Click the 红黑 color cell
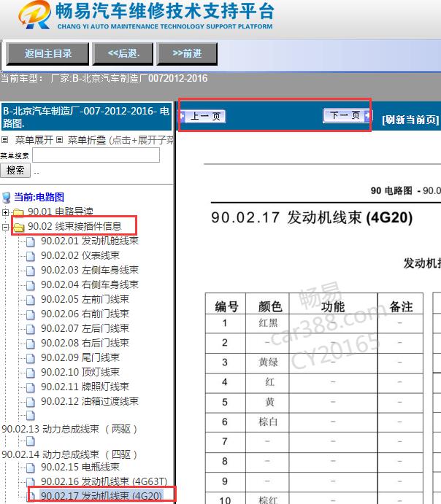 268,322
